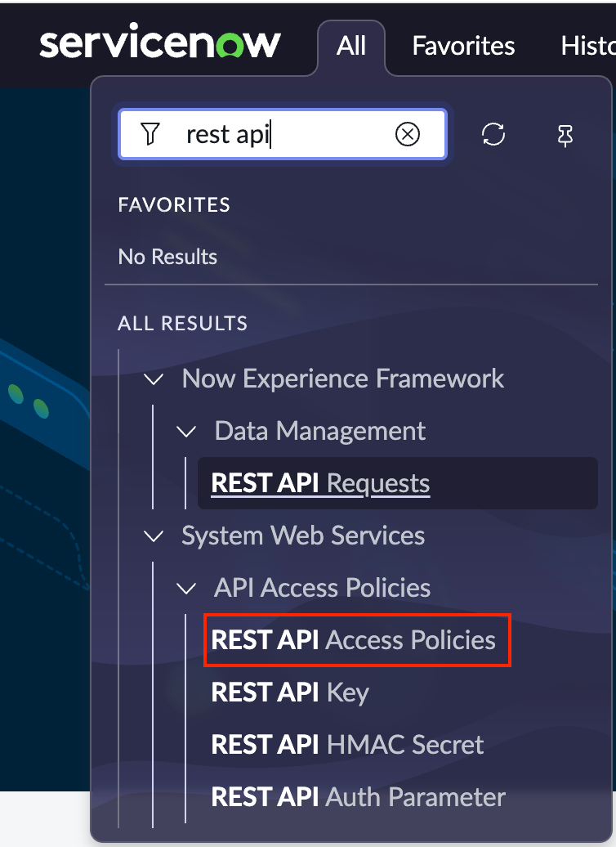Select the REST API Key module
This screenshot has width=616, height=847.
pos(290,692)
